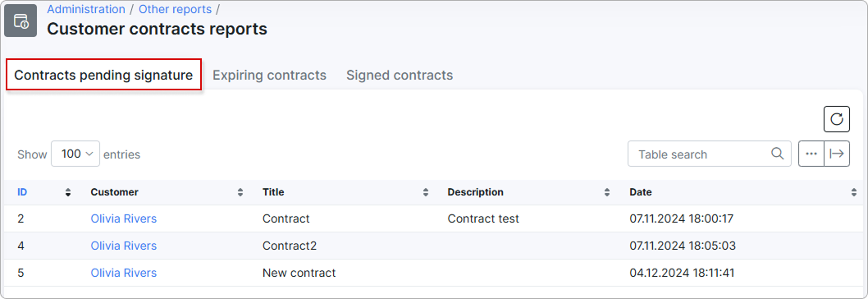The image size is (868, 299).
Task: Sort by Customer column arrows
Action: click(x=240, y=192)
